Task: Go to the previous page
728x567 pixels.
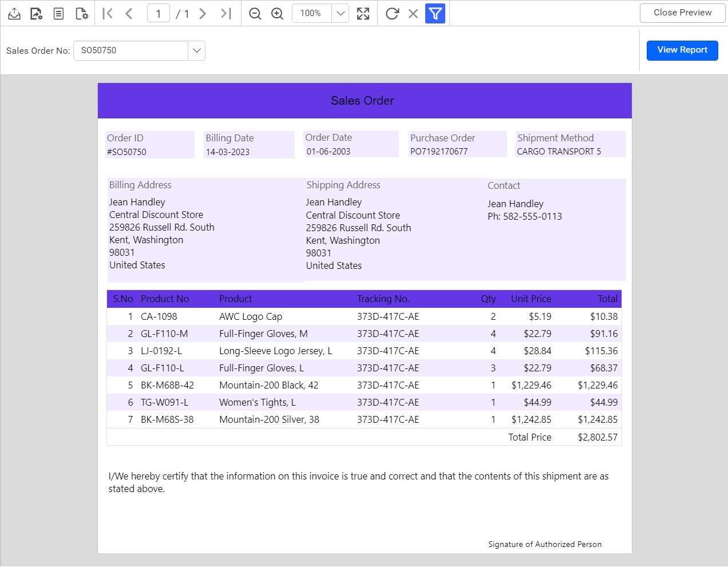Action: click(129, 13)
